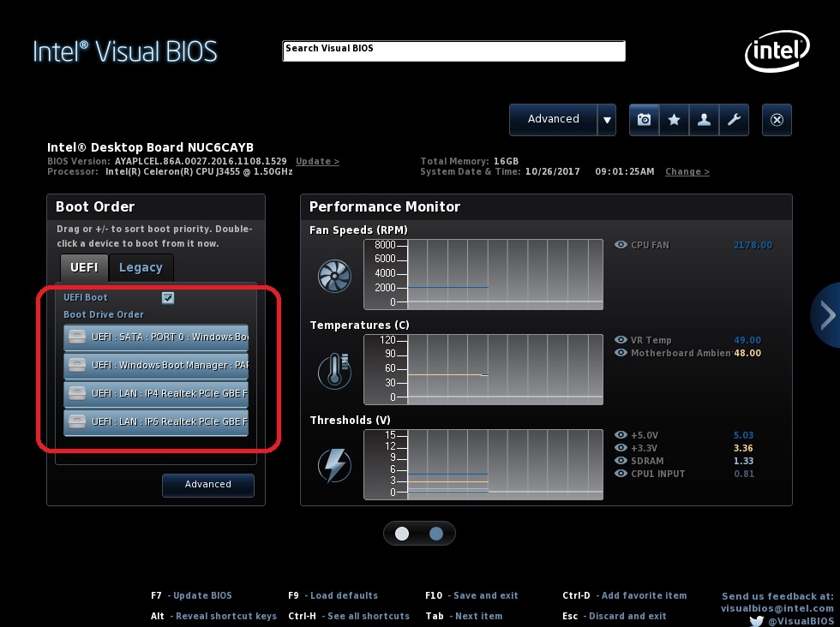Open favorites with the star icon
This screenshot has width=840, height=627.
coord(674,119)
